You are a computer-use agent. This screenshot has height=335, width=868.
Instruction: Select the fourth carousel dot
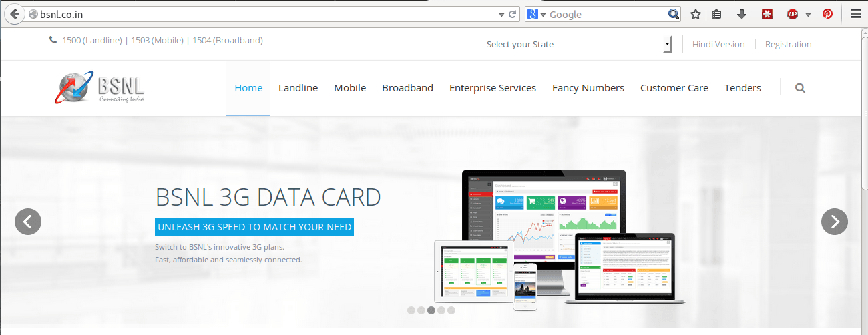click(x=441, y=310)
